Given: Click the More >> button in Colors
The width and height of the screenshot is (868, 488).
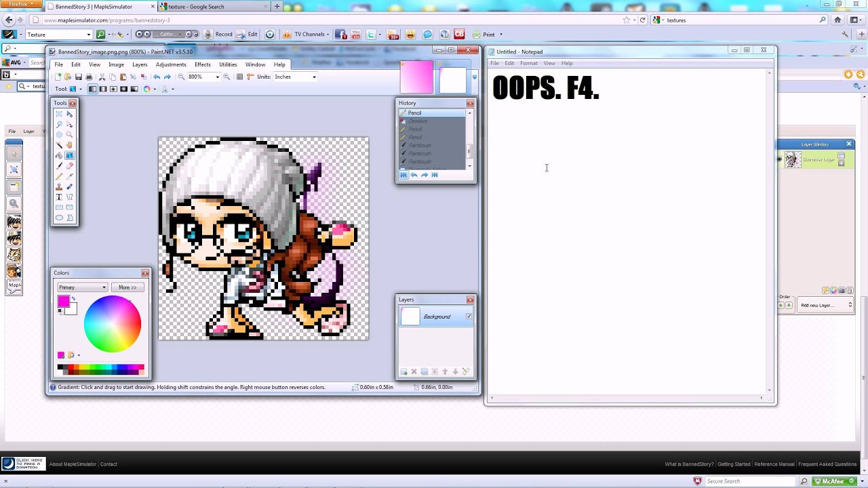Looking at the screenshot, I should pos(127,287).
